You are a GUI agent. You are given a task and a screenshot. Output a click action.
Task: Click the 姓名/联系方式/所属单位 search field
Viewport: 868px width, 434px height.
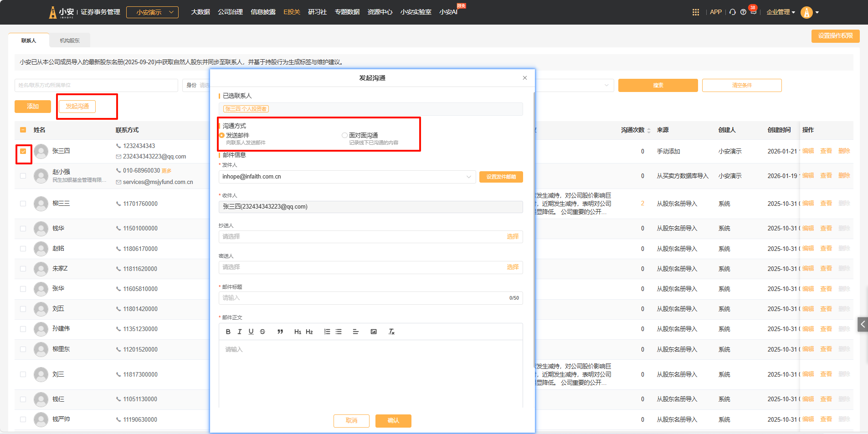(96, 85)
